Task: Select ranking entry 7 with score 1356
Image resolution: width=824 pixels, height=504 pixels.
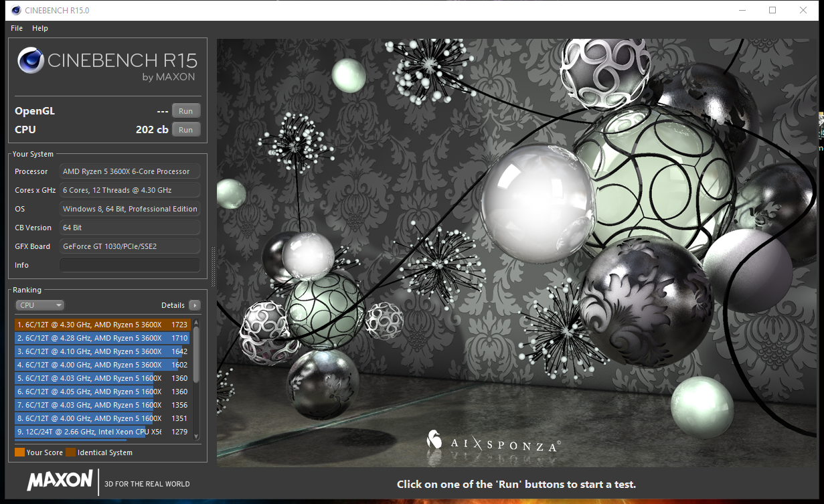Action: coord(102,405)
